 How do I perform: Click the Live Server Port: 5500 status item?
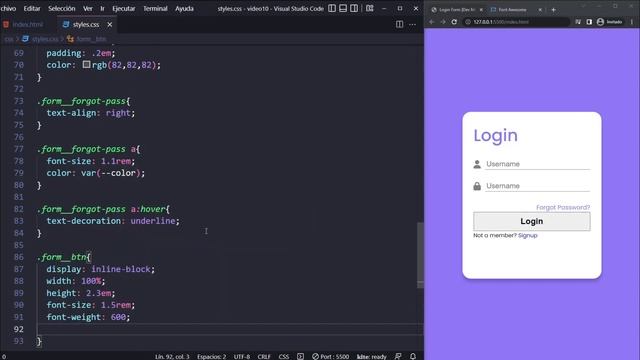click(x=331, y=356)
